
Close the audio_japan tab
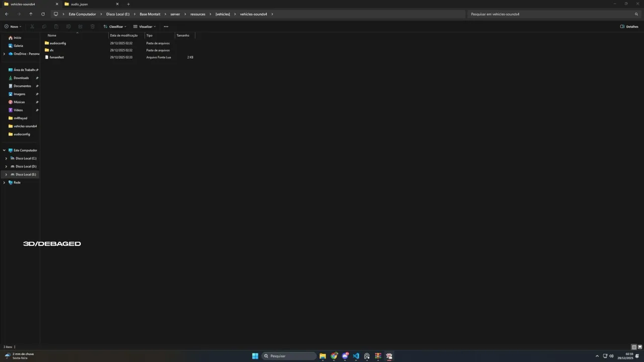(117, 4)
